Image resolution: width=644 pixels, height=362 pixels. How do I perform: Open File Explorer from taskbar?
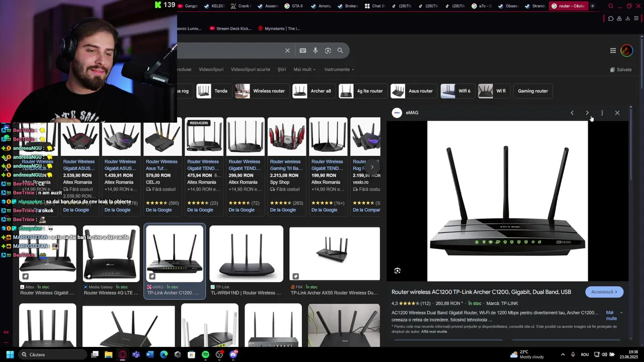[108, 354]
